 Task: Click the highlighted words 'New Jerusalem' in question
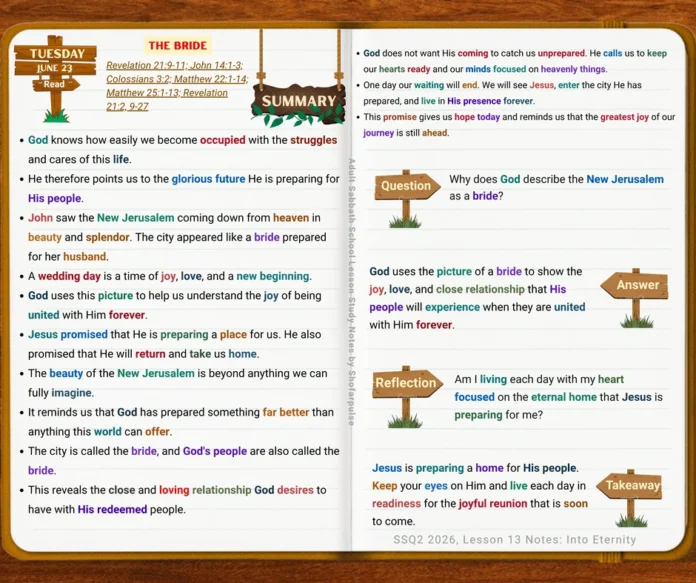625,179
